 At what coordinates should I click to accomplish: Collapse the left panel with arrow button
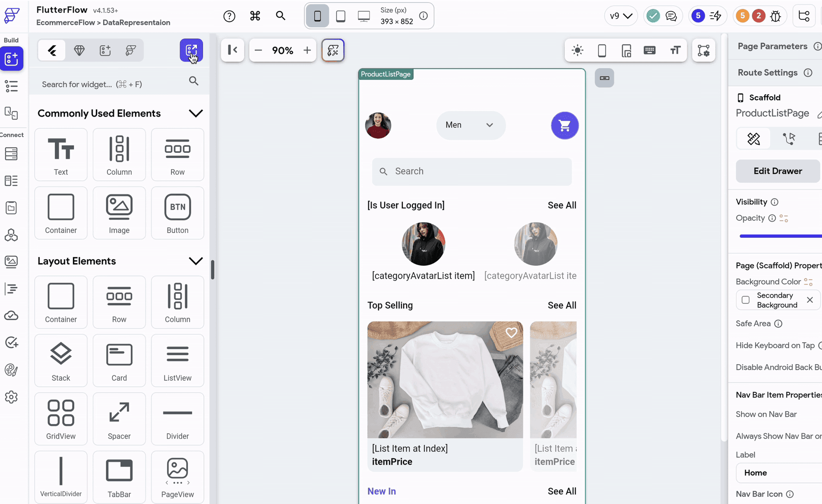point(233,50)
